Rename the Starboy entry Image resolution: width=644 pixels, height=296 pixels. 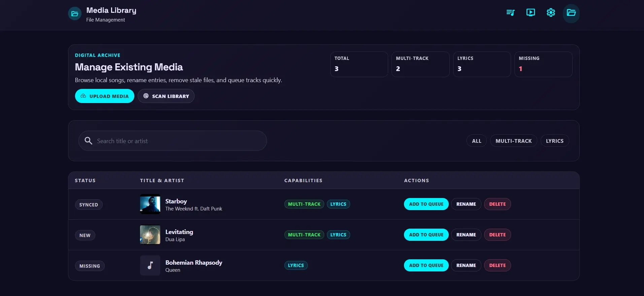[466, 204]
